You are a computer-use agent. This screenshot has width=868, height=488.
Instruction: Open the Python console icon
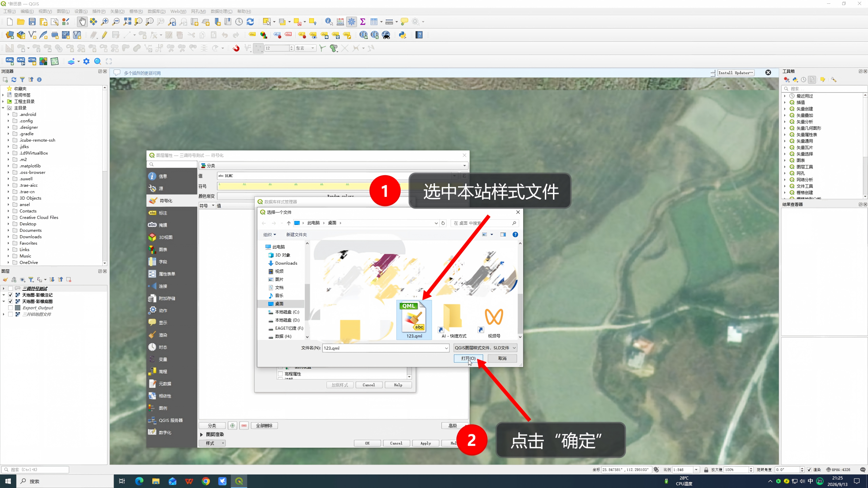click(x=402, y=35)
